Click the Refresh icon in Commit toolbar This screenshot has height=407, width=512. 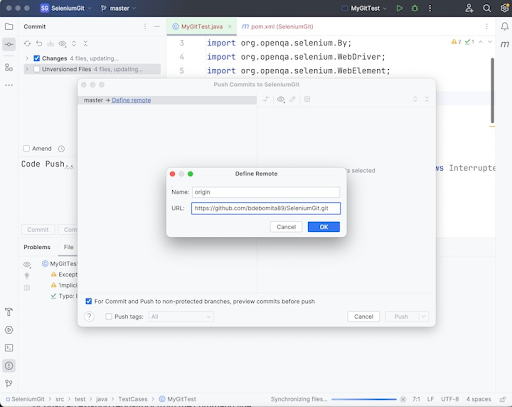tap(27, 44)
